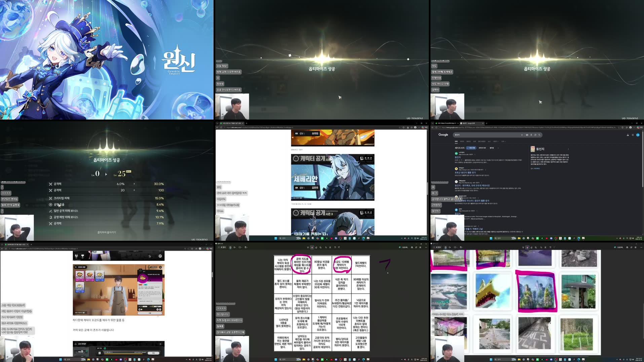Open Google Lens image search icon

coord(535,135)
